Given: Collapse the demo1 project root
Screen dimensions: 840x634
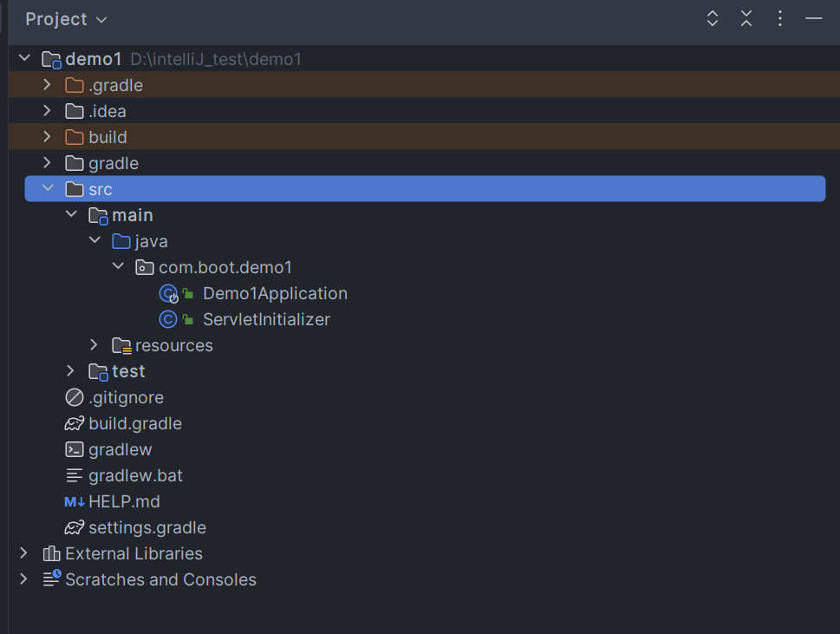Looking at the screenshot, I should pyautogui.click(x=24, y=58).
